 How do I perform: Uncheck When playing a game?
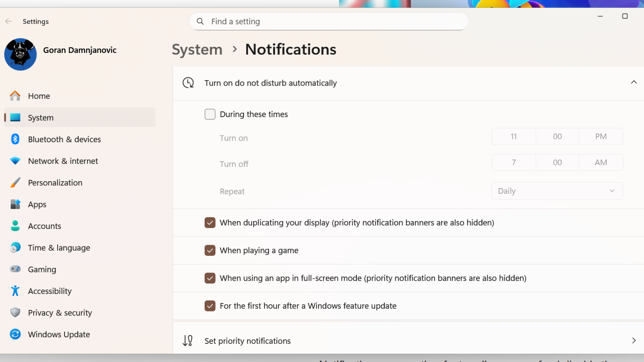pyautogui.click(x=210, y=250)
